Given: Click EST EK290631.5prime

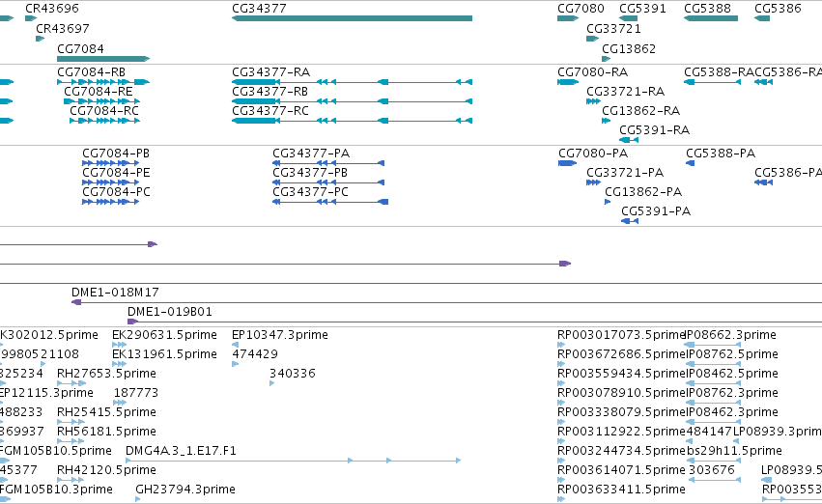Looking at the screenshot, I should [164, 334].
